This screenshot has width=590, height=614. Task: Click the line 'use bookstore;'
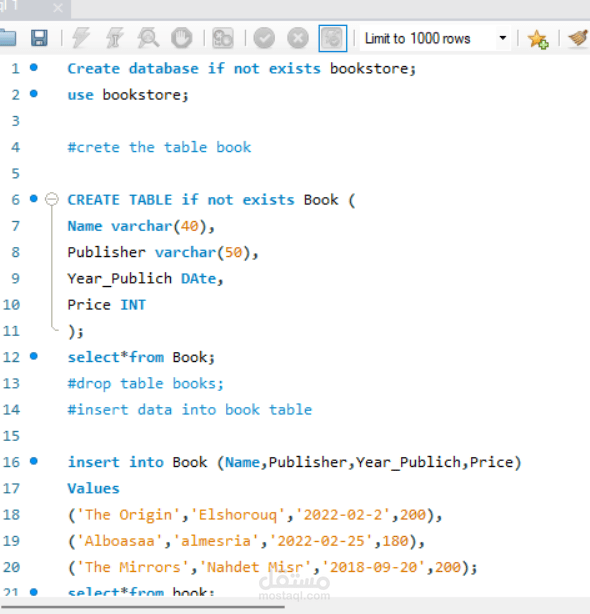pos(128,95)
